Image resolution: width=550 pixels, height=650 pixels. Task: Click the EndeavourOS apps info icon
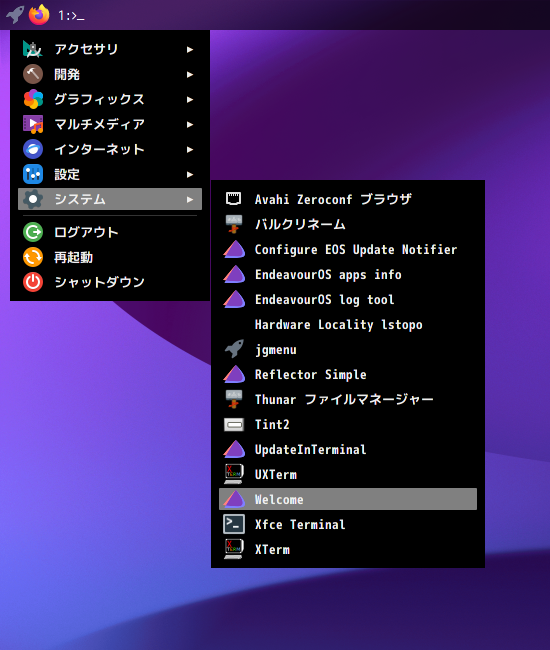coord(234,274)
